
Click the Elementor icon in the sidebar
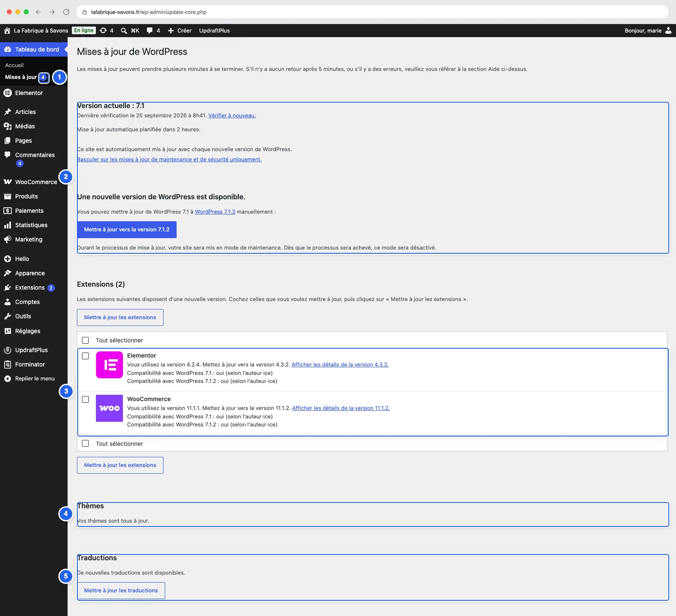click(8, 93)
